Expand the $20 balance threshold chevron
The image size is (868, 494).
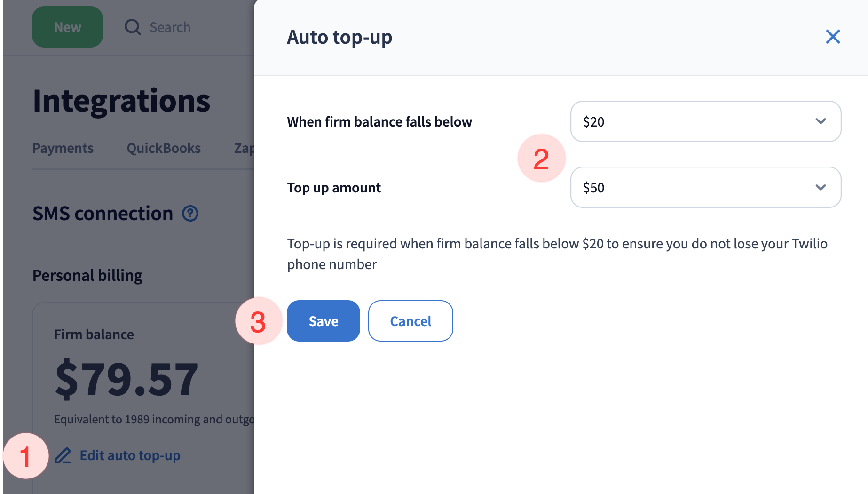point(821,121)
